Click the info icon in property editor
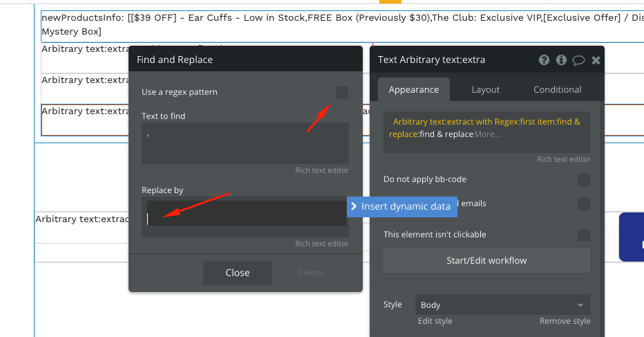The width and height of the screenshot is (644, 337). click(x=561, y=60)
